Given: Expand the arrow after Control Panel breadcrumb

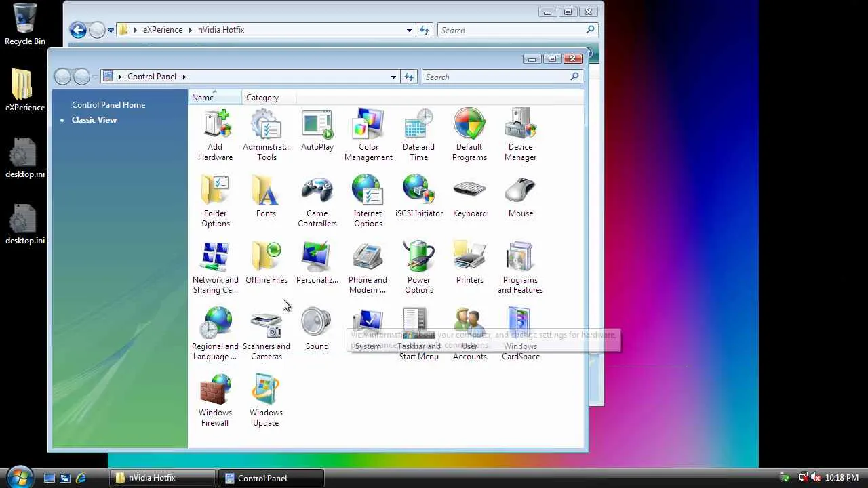Looking at the screenshot, I should [184, 77].
